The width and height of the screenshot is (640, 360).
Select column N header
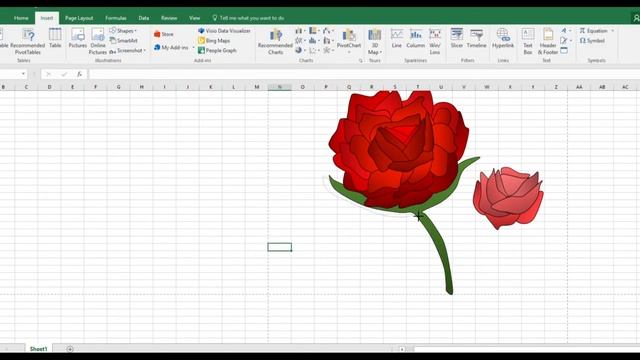(x=280, y=87)
